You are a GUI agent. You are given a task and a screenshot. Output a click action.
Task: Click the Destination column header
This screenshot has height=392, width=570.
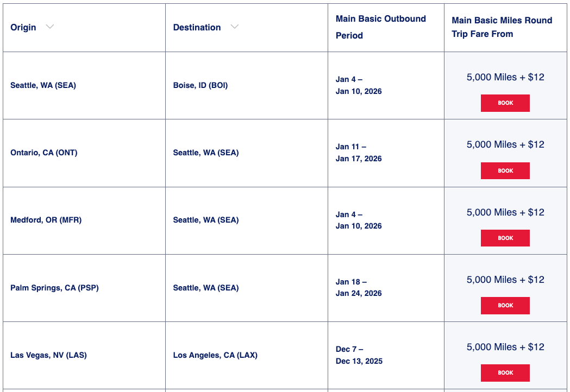[x=197, y=27]
